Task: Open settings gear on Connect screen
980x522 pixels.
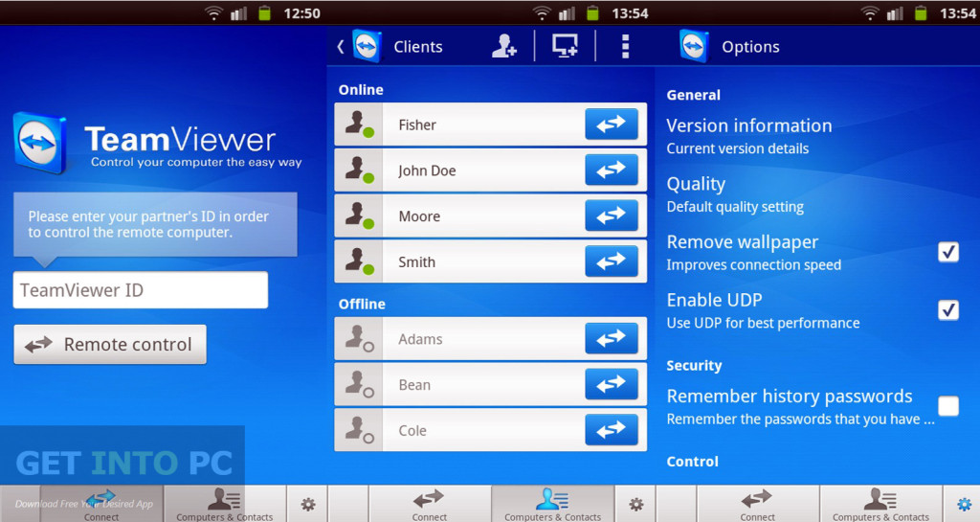Action: tap(307, 504)
